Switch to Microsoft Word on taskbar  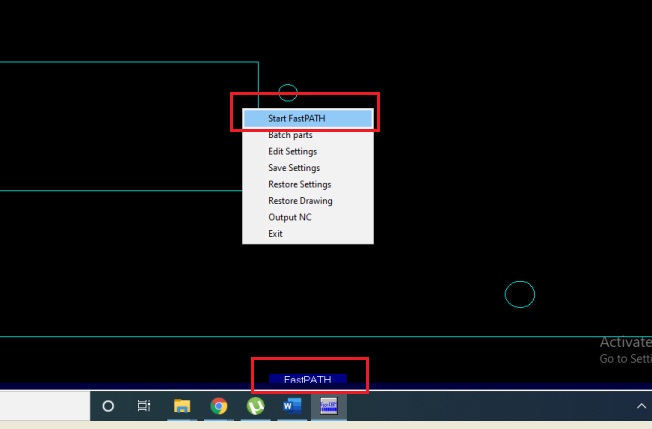292,406
